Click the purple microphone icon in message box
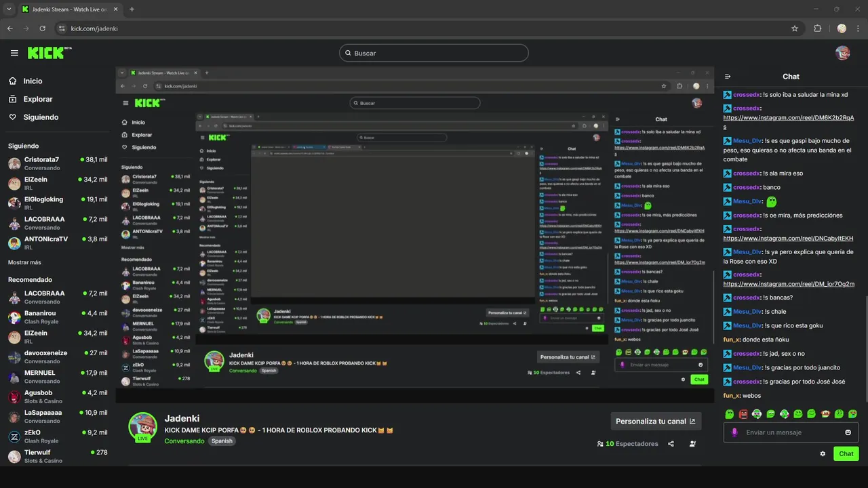 (x=734, y=432)
